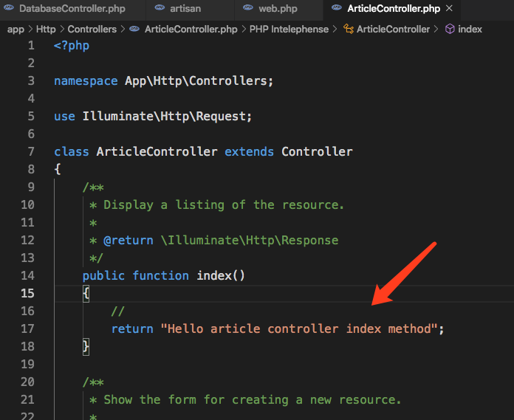Expand the Controllers breadcrumb dropdown
The image size is (514, 420).
[92, 30]
